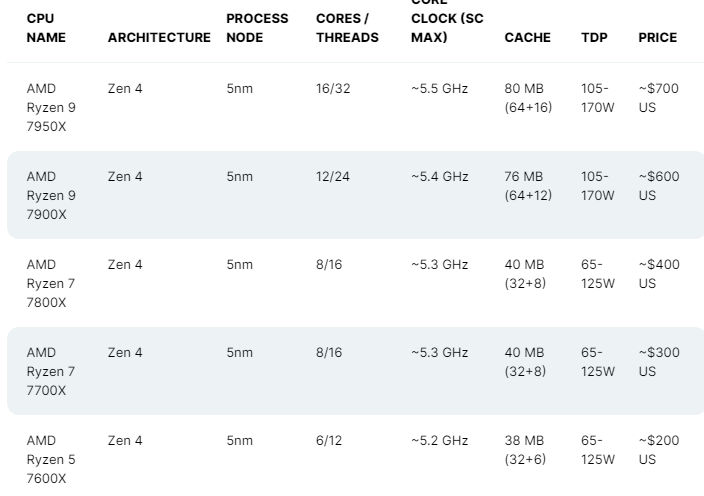Click the ~$200 US price cell
Screen dimensions: 704x496
(x=658, y=450)
